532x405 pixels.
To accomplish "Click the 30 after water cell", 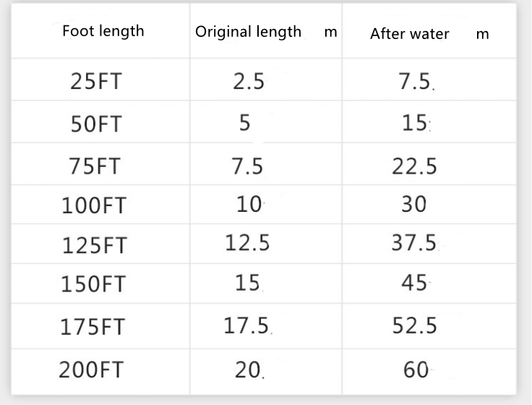I will point(414,205).
